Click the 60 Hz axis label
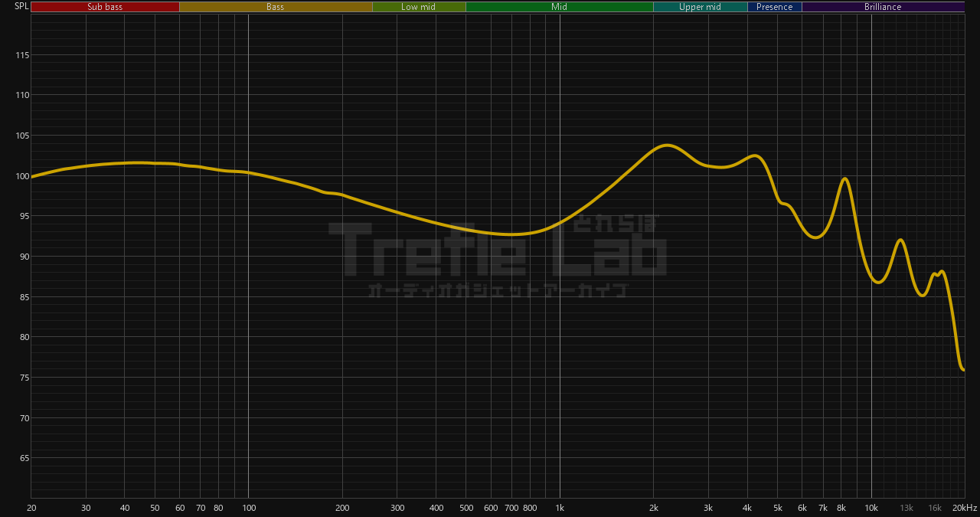This screenshot has height=517, width=980. tap(179, 508)
